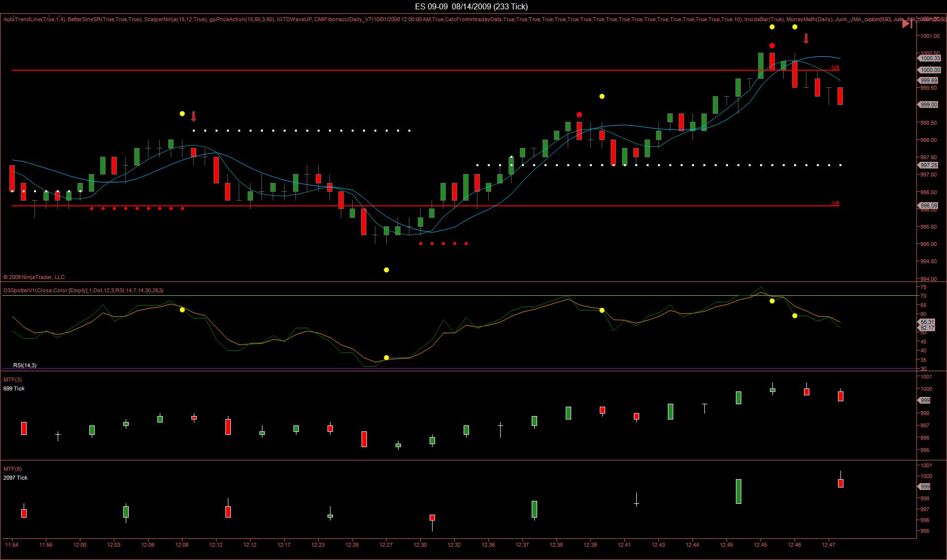947x560 pixels.
Task: Click the 995.00 price axis label
Action: [928, 244]
